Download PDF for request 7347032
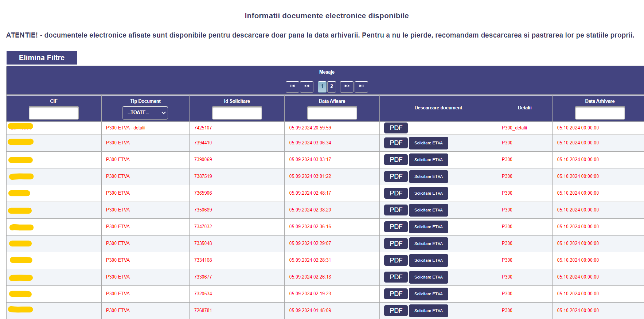Viewport: 644px width, 319px height. (x=396, y=227)
